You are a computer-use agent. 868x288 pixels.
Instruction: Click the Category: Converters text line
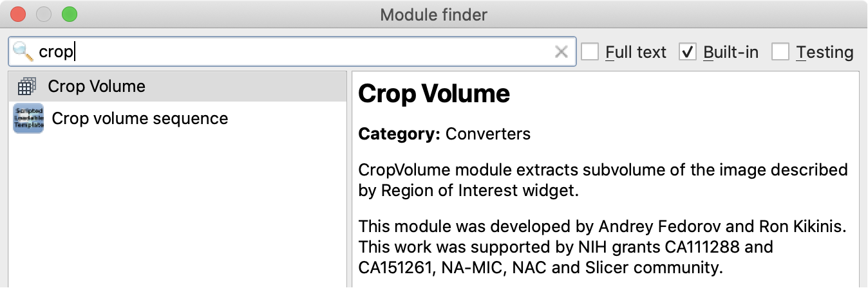(444, 134)
